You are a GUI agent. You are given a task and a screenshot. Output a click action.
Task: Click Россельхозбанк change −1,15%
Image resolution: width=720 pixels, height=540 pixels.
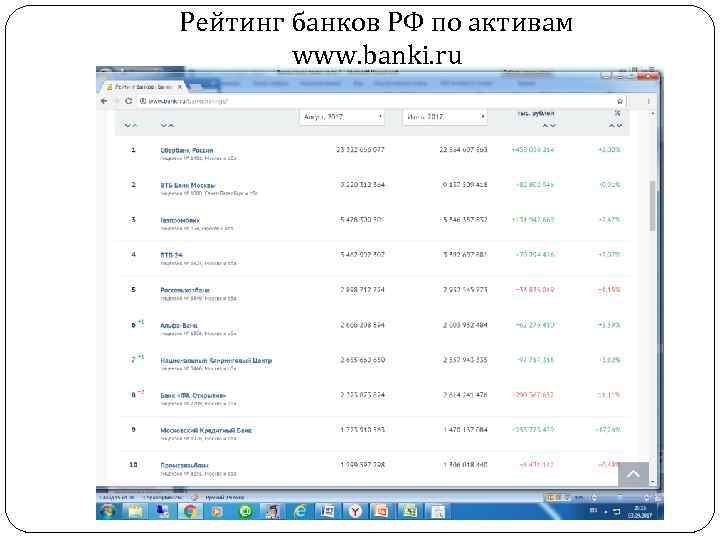(x=609, y=290)
